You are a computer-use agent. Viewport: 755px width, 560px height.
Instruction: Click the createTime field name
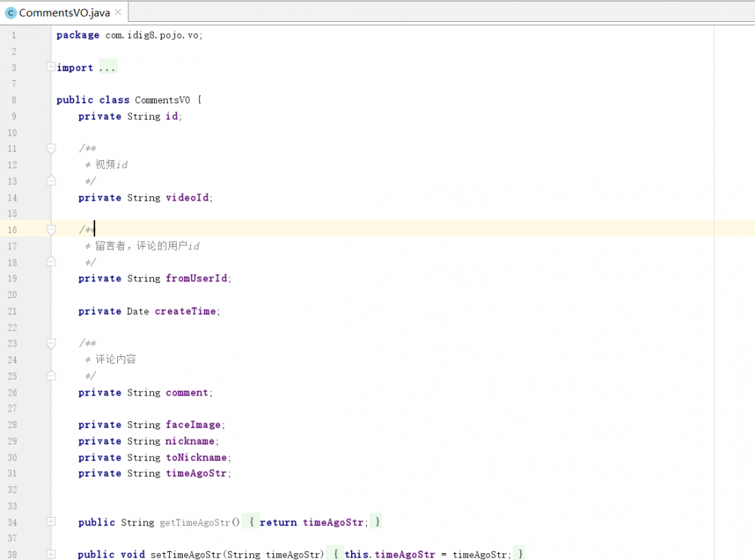click(x=186, y=311)
